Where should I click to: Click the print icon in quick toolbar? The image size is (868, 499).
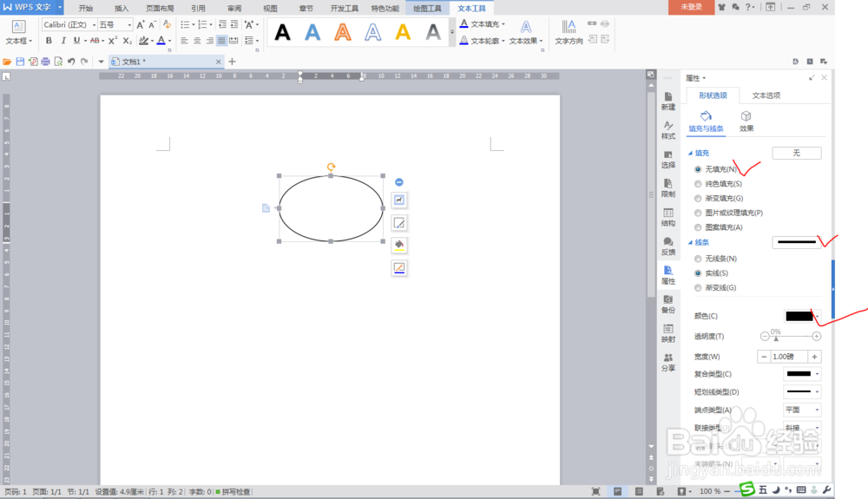[x=45, y=62]
